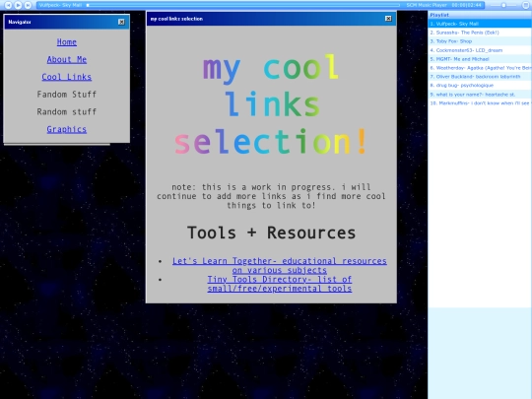Click the current track title in player bar

tap(60, 5)
